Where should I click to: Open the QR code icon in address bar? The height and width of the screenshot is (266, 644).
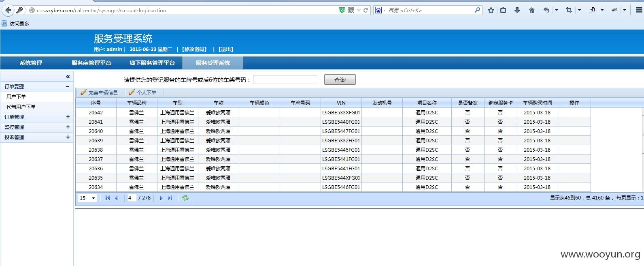tap(351, 10)
